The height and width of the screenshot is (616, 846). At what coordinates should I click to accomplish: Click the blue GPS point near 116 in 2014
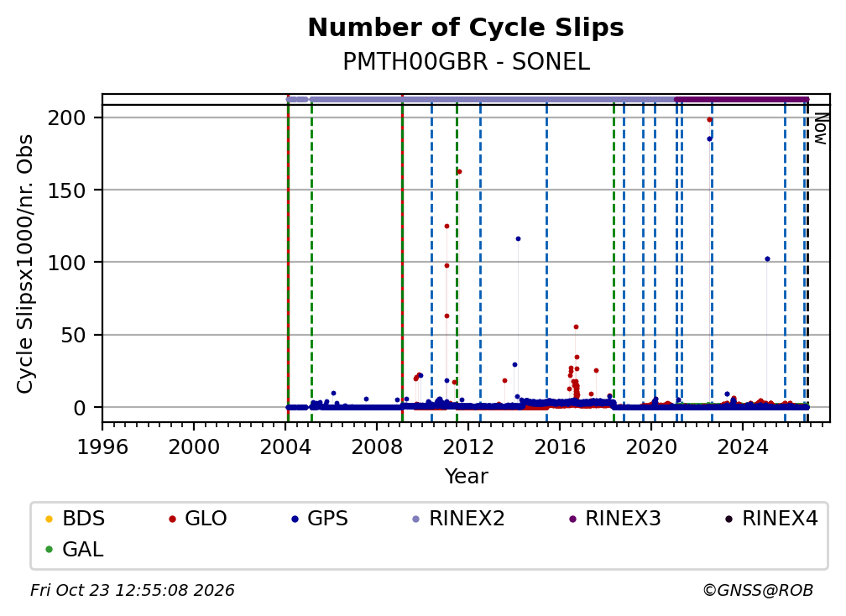point(518,239)
